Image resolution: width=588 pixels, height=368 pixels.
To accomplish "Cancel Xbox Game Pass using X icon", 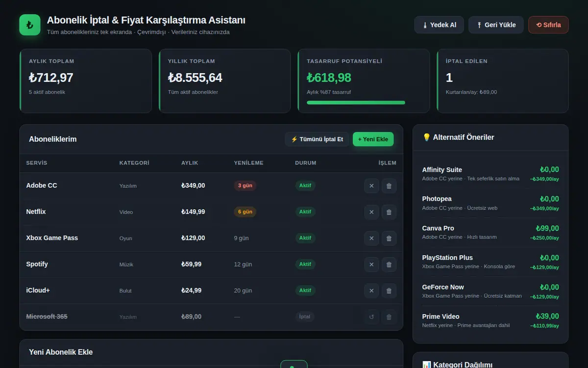I will 371,238.
